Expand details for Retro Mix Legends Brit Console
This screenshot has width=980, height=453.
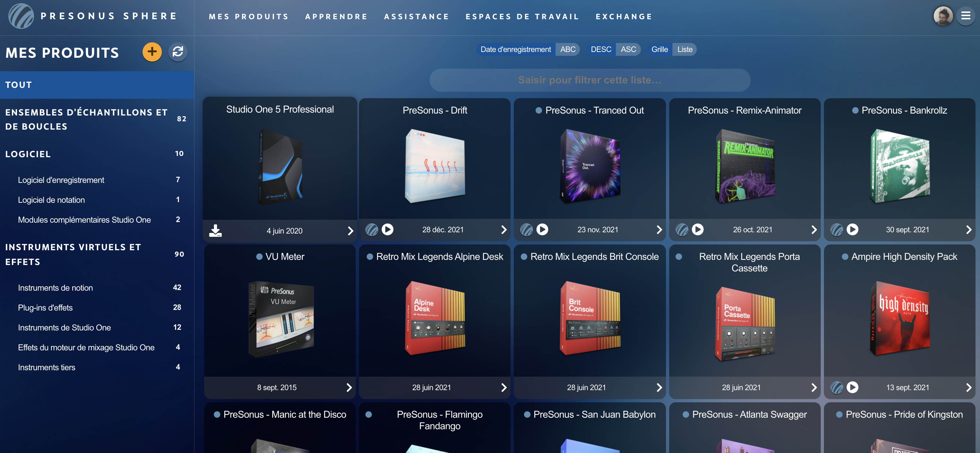coord(659,387)
